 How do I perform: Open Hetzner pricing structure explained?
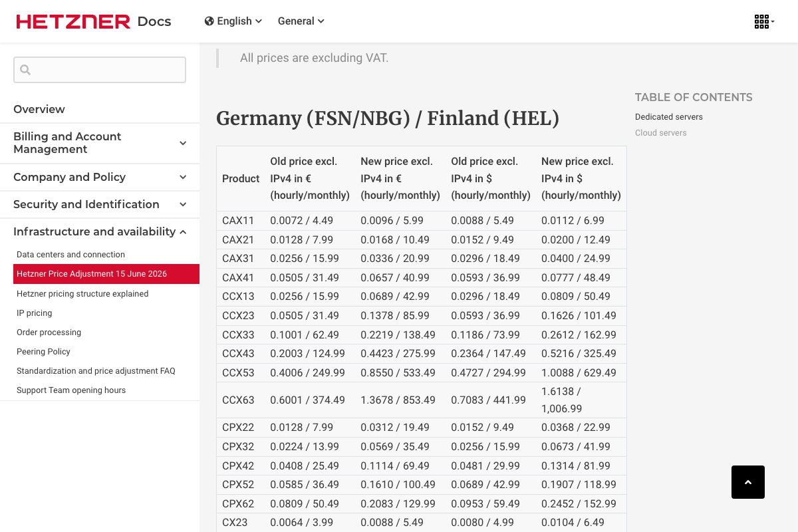[82, 293]
